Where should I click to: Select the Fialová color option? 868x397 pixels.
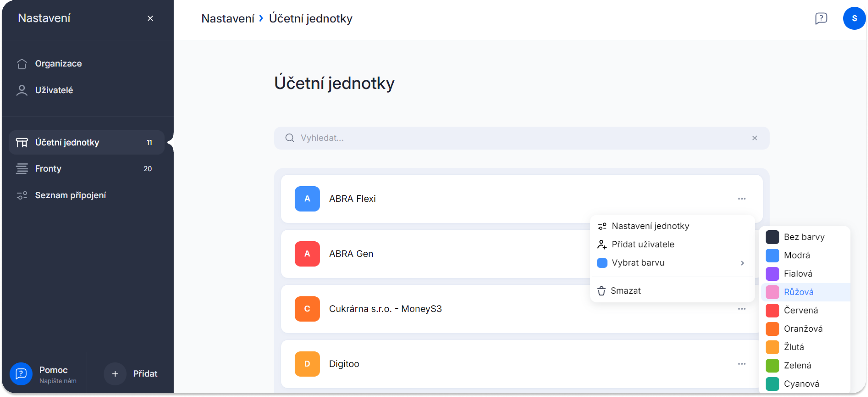(805, 273)
